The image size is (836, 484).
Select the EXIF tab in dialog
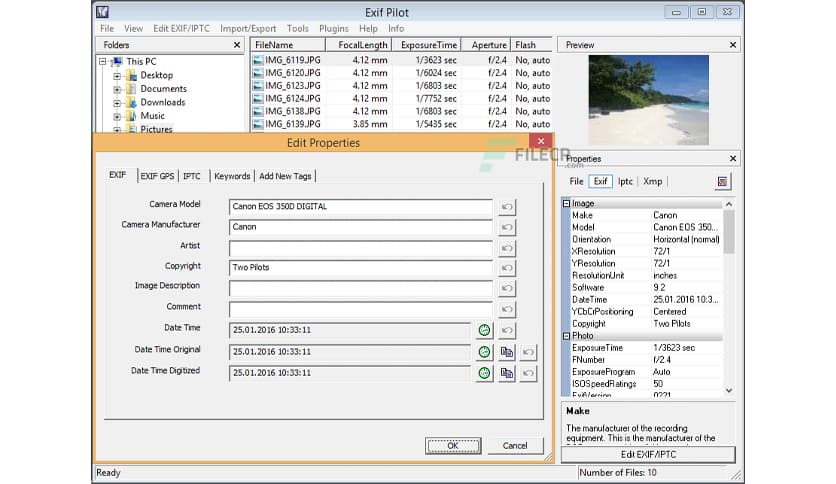(118, 175)
